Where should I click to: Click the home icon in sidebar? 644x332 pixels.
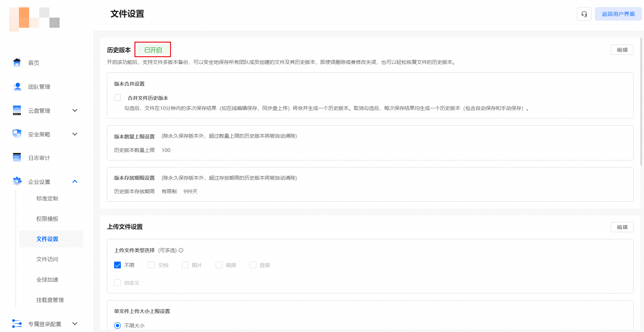(17, 63)
